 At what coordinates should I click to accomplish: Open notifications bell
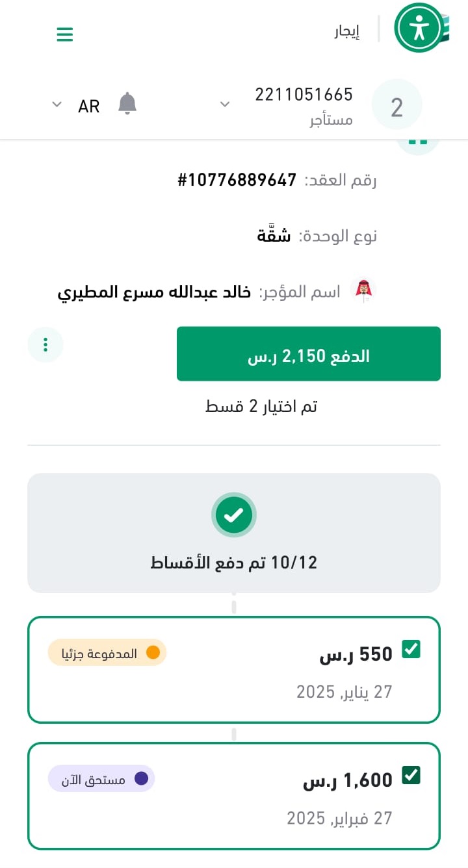click(127, 104)
